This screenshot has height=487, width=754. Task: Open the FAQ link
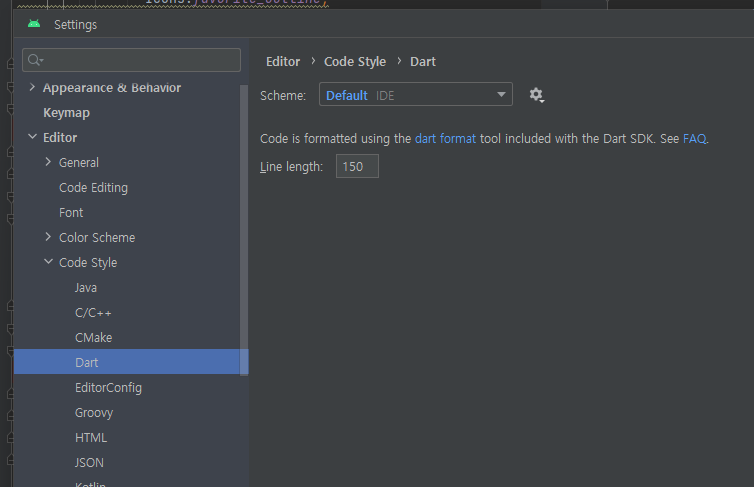tap(694, 138)
